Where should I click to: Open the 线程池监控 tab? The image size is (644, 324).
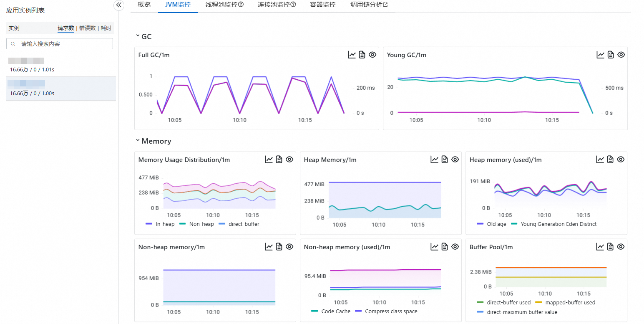click(221, 5)
